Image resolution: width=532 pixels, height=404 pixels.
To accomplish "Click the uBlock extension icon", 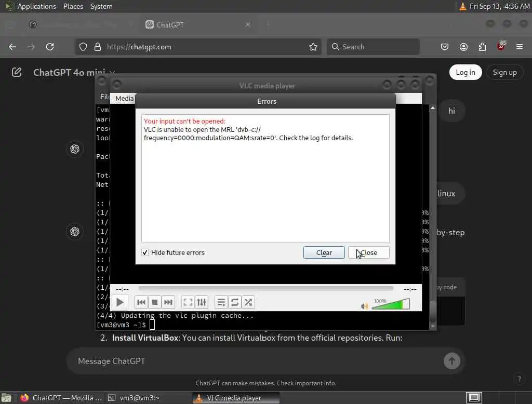I will [501, 46].
